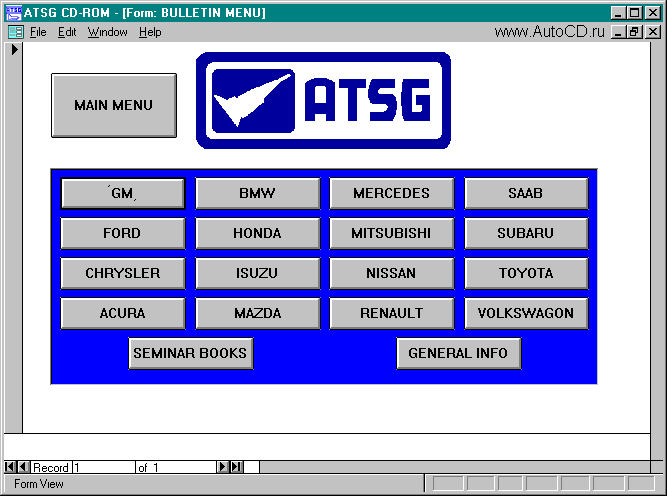Minimize the ATSG CD-ROM application window
The image size is (667, 496).
pyautogui.click(x=619, y=13)
